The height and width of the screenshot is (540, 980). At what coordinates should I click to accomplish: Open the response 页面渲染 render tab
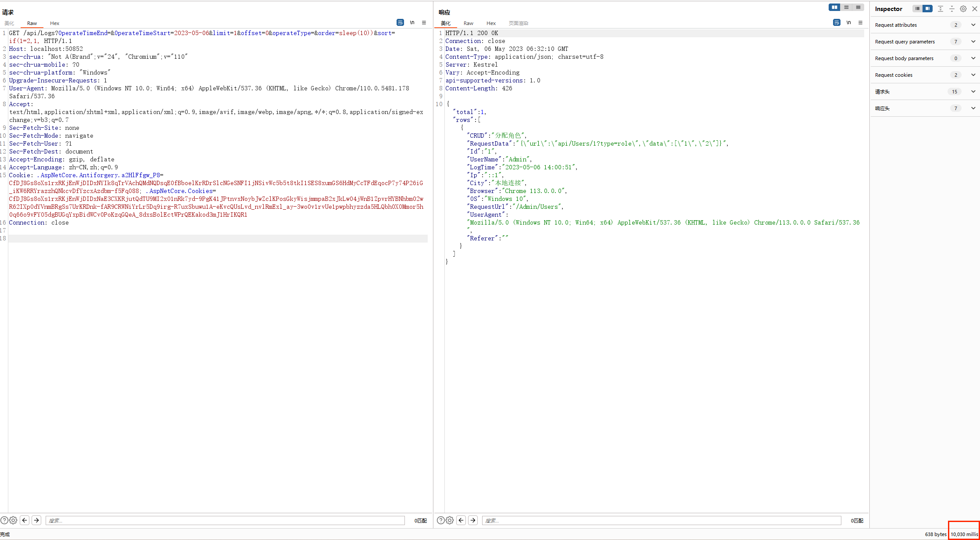[x=519, y=23]
